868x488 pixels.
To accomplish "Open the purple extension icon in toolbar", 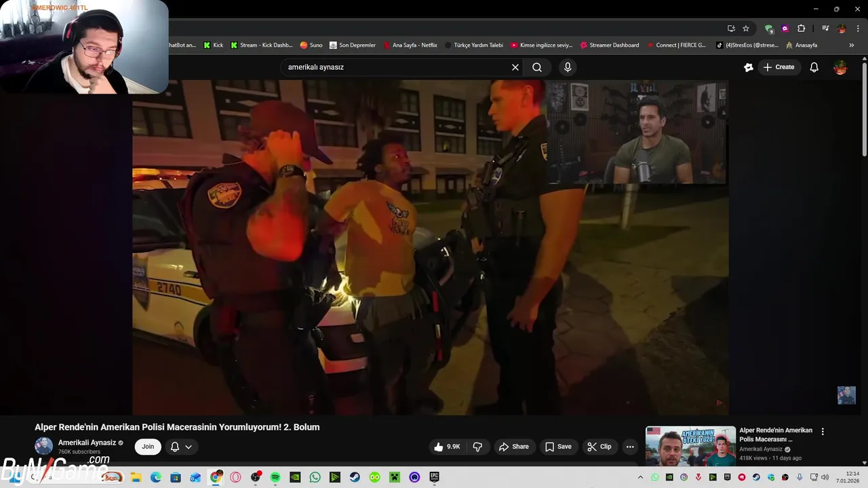I will click(x=785, y=28).
